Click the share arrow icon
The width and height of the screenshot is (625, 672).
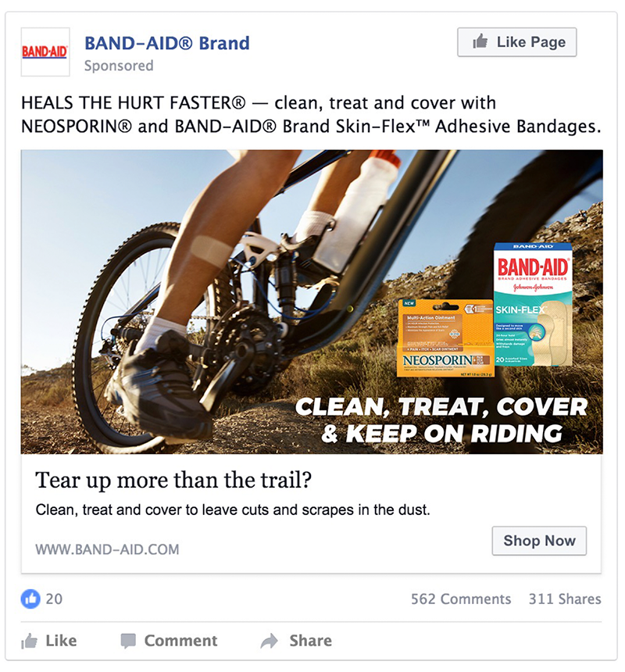270,642
